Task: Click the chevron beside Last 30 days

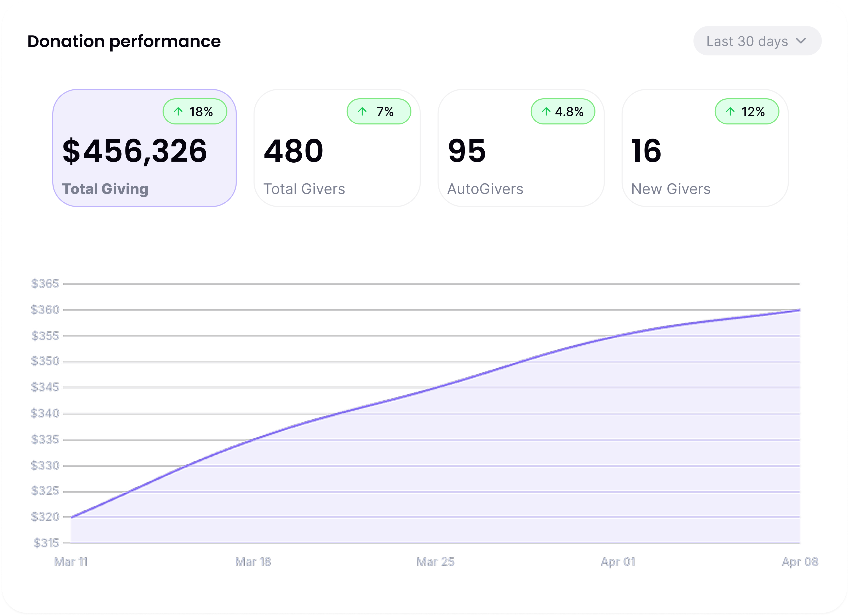Action: (801, 41)
